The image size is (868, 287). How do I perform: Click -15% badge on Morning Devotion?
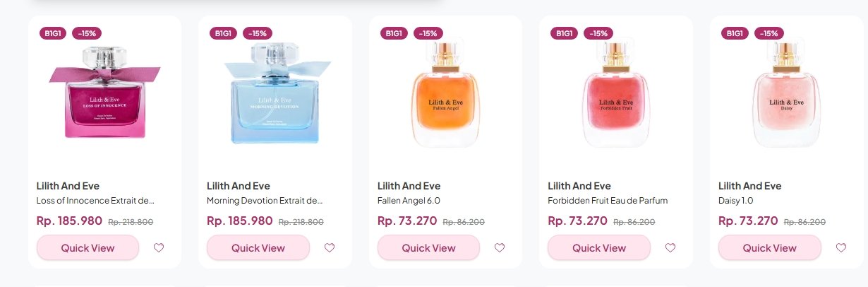tap(258, 33)
